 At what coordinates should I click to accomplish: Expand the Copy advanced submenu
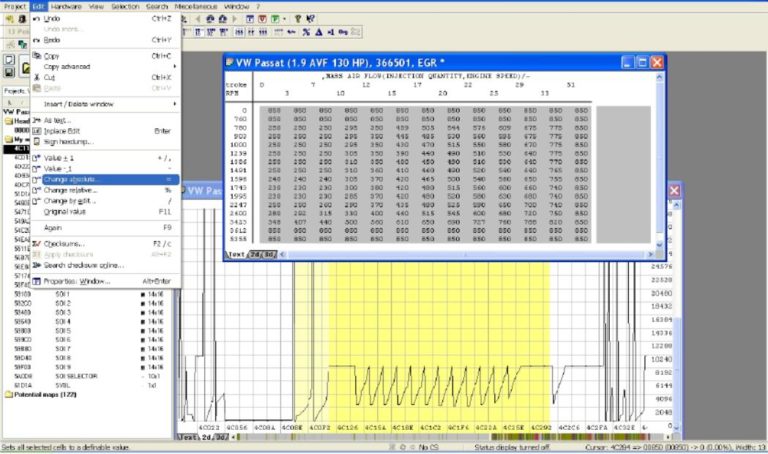[x=105, y=67]
